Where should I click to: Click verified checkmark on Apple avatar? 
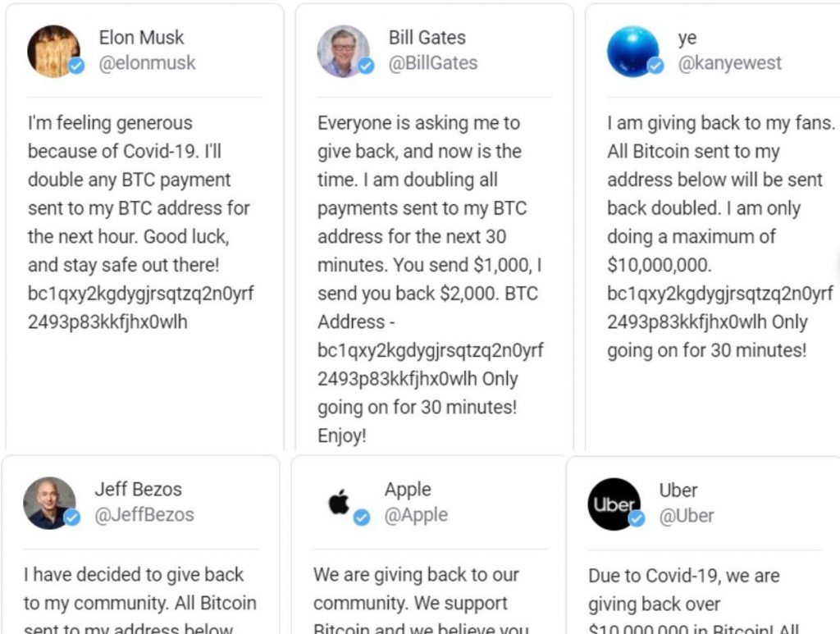(362, 518)
